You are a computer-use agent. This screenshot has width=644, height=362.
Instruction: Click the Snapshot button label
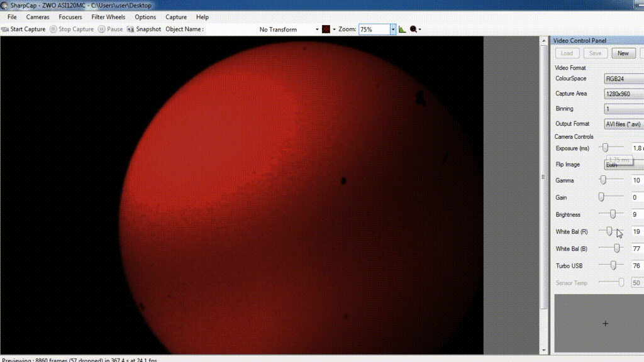tap(148, 29)
